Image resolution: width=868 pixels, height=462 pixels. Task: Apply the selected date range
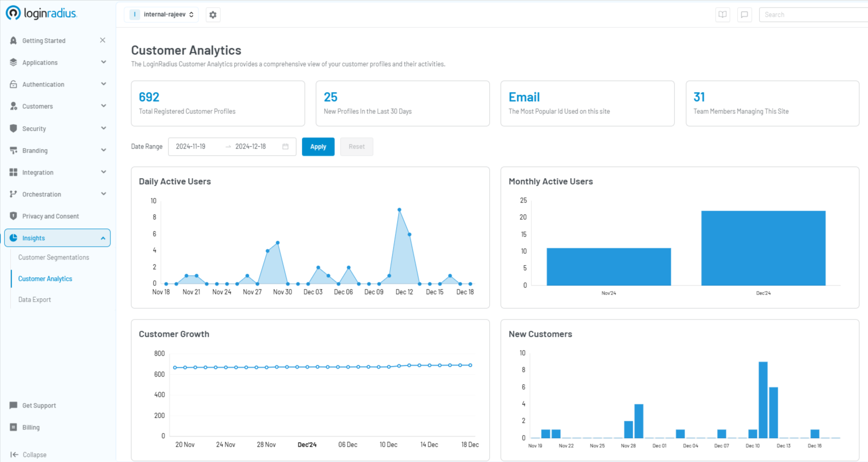tap(318, 147)
